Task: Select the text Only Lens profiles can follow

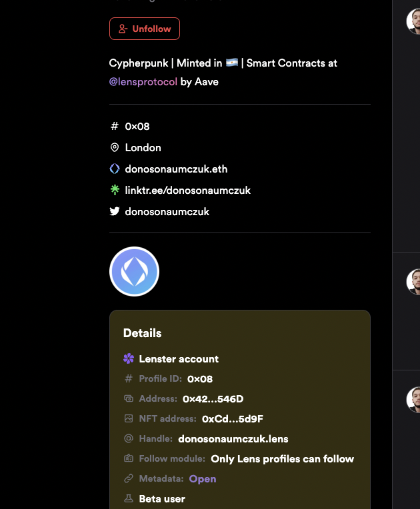Action: (282, 459)
